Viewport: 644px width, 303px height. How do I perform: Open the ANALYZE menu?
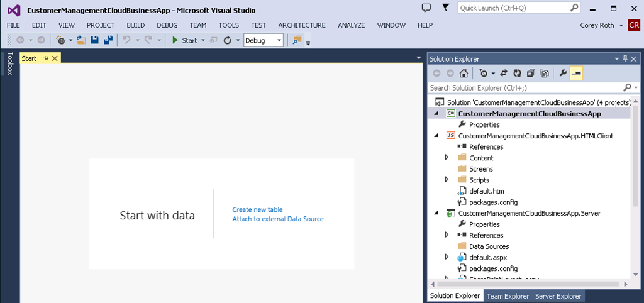tap(351, 25)
